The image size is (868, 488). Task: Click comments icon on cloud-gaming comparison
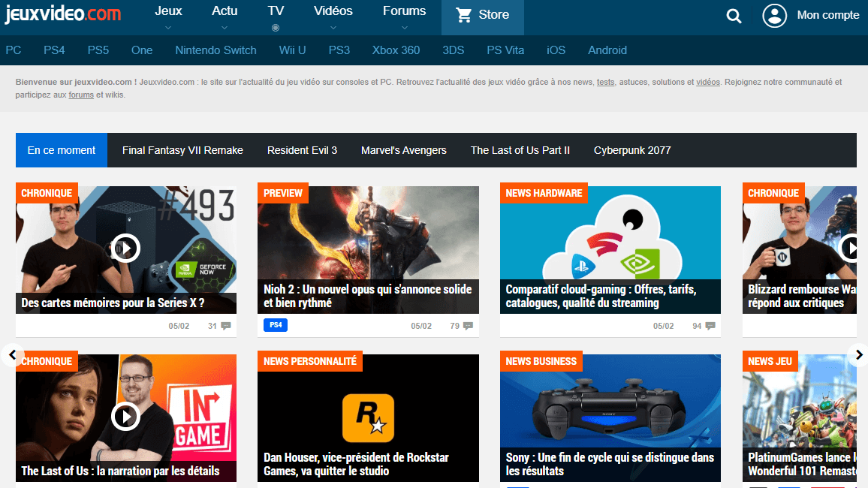(710, 326)
